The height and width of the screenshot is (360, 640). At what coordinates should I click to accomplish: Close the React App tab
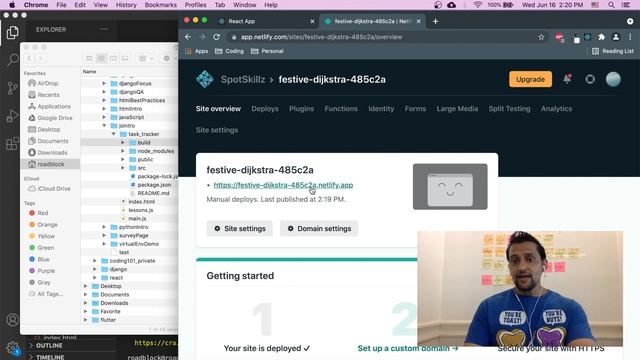pyautogui.click(x=312, y=21)
